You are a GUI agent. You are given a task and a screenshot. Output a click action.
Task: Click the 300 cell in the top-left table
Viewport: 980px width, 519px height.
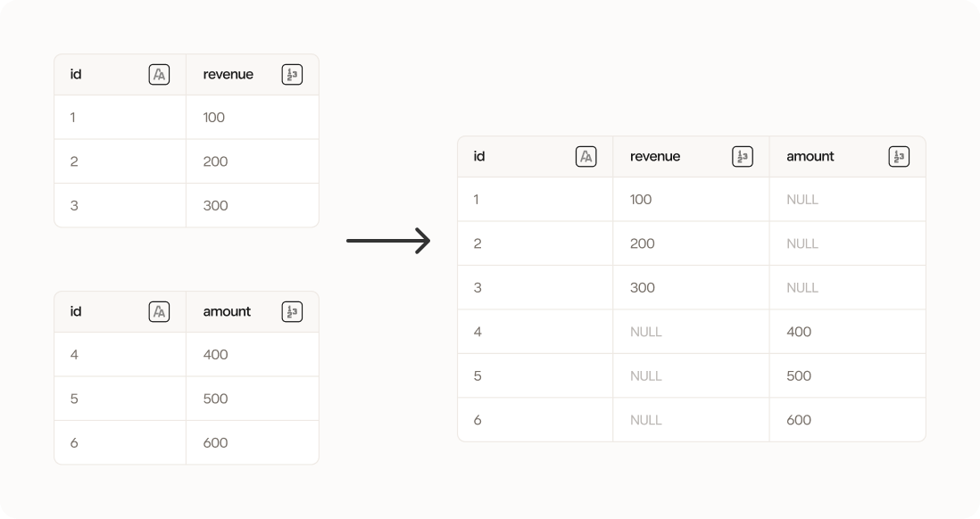[x=253, y=205]
